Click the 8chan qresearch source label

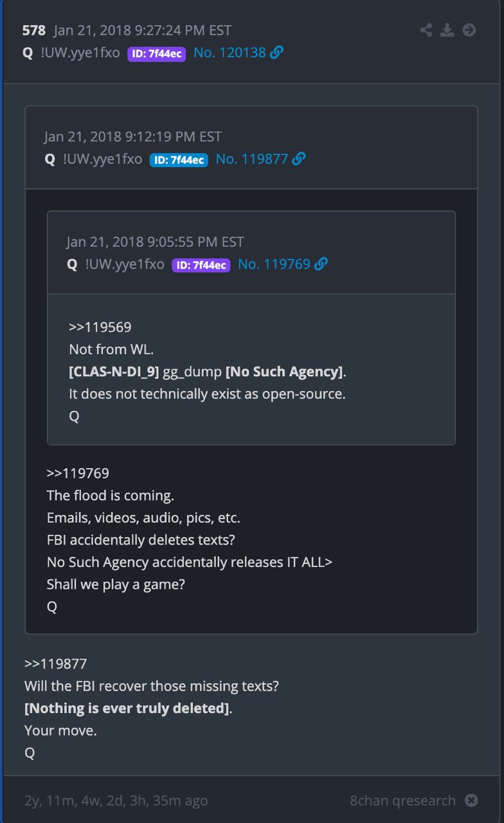click(402, 800)
